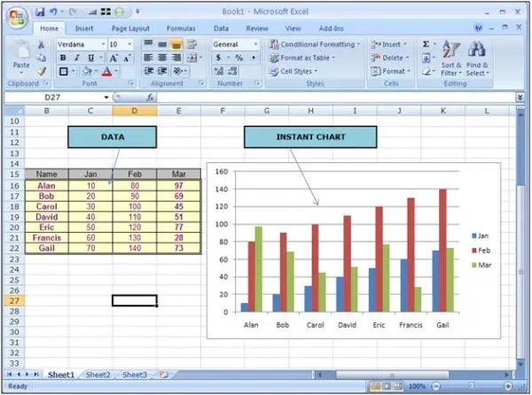Save the workbook from Quick Access toolbar
Viewport: 532px width, 395px height.
point(41,12)
